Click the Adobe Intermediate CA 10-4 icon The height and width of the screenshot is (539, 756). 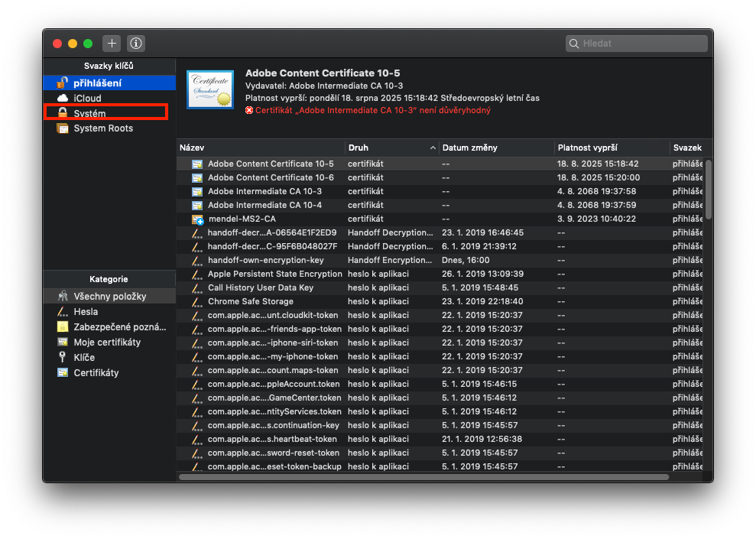click(x=197, y=206)
